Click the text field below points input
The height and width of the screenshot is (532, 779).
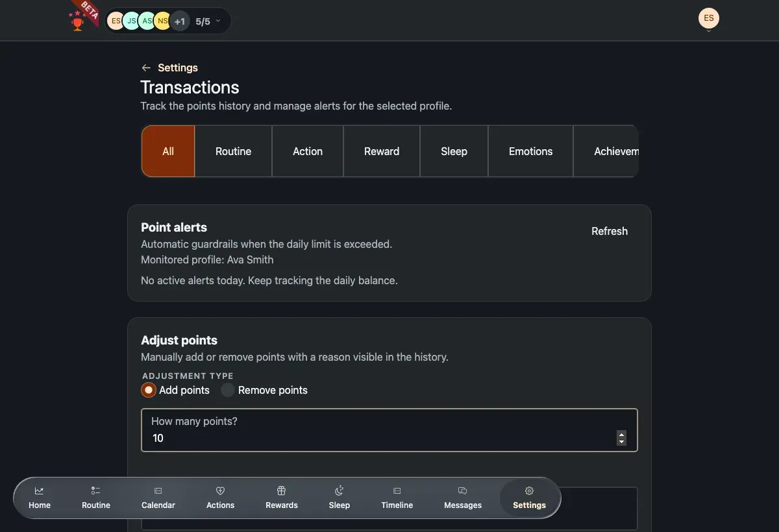(x=389, y=509)
